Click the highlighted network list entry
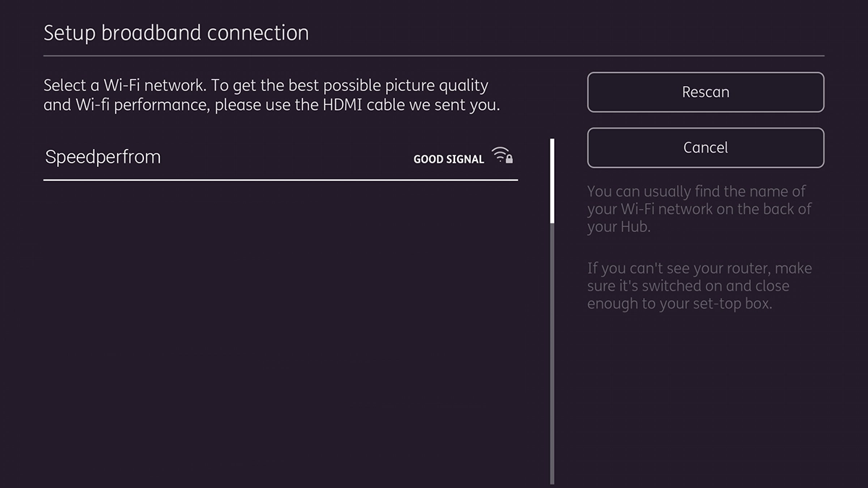This screenshot has width=868, height=488. pos(282,157)
